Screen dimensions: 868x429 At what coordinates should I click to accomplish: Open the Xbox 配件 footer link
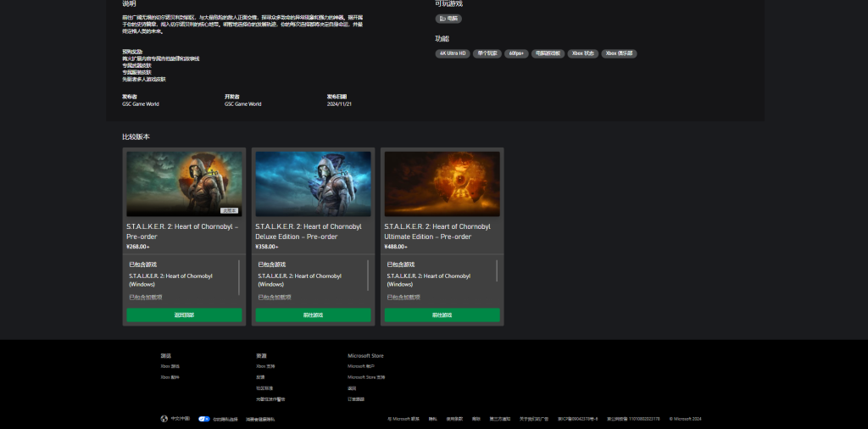tap(170, 377)
